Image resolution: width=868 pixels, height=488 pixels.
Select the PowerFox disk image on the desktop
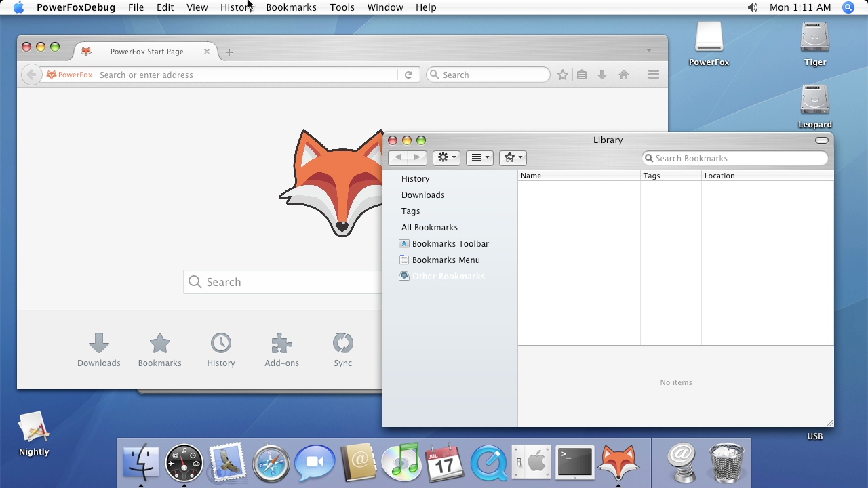point(709,45)
